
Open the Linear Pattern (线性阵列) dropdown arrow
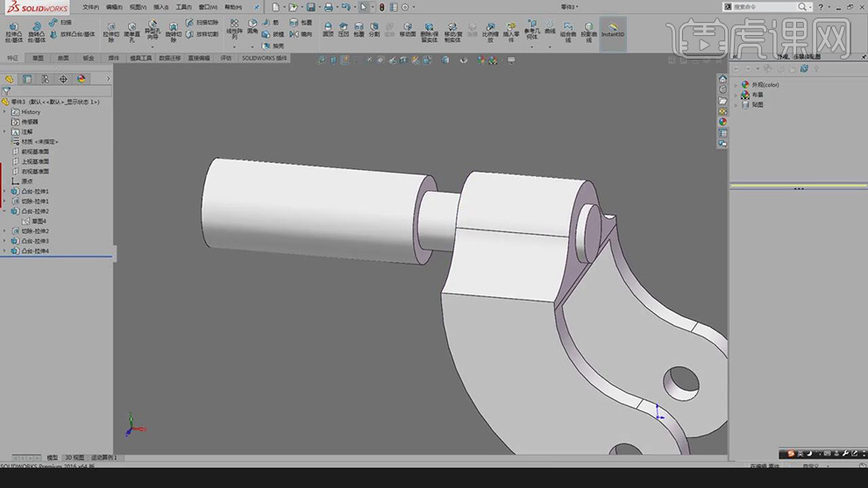[234, 46]
